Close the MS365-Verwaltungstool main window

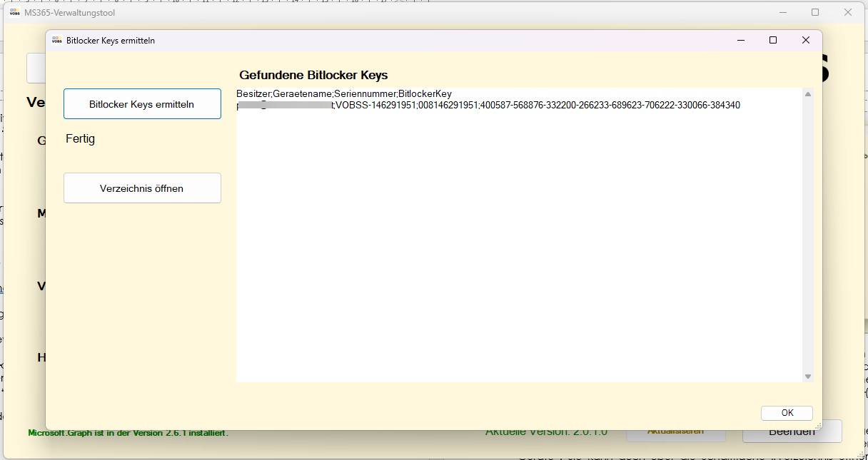[848, 13]
